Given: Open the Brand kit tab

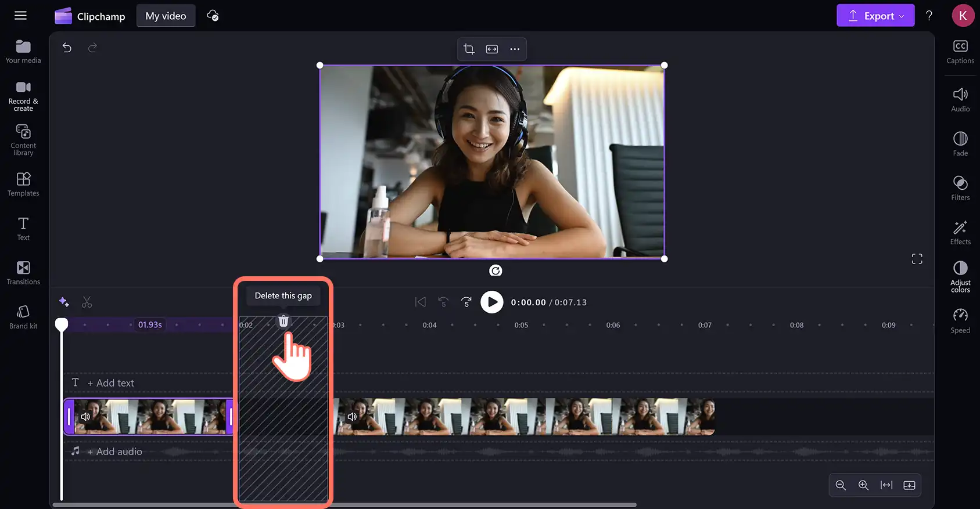Looking at the screenshot, I should [23, 317].
